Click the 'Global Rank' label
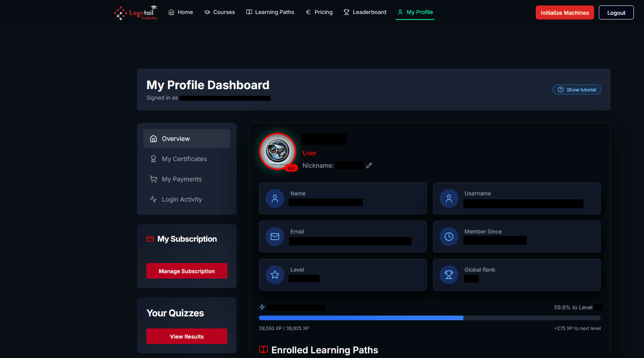 point(480,270)
